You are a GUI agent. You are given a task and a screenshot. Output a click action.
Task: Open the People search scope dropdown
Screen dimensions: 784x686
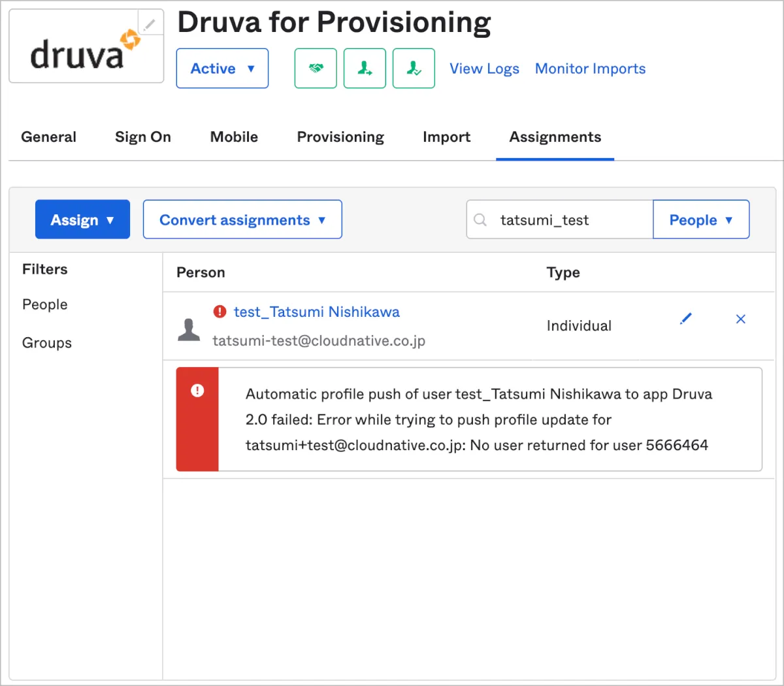click(701, 220)
